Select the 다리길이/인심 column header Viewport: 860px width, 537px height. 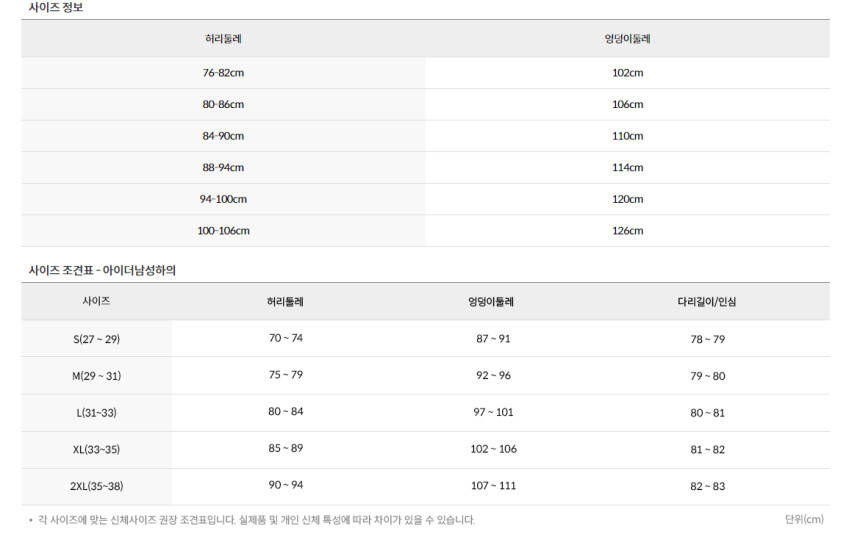pos(707,301)
